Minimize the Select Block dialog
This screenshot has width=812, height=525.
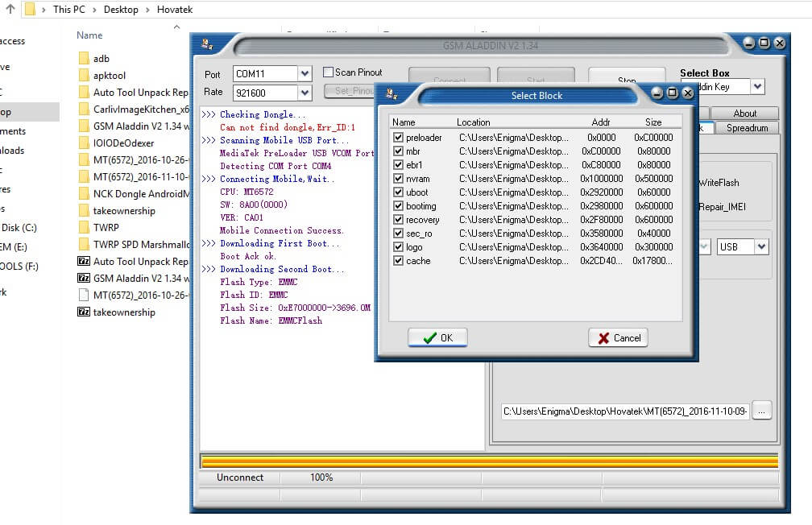pyautogui.click(x=657, y=93)
